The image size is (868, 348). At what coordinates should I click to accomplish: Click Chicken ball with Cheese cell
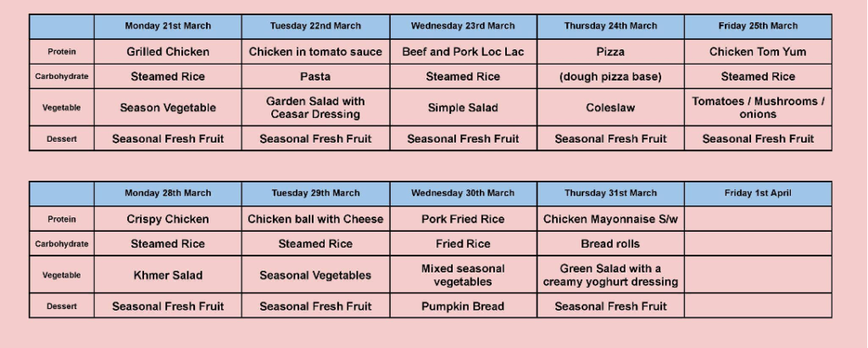(315, 219)
